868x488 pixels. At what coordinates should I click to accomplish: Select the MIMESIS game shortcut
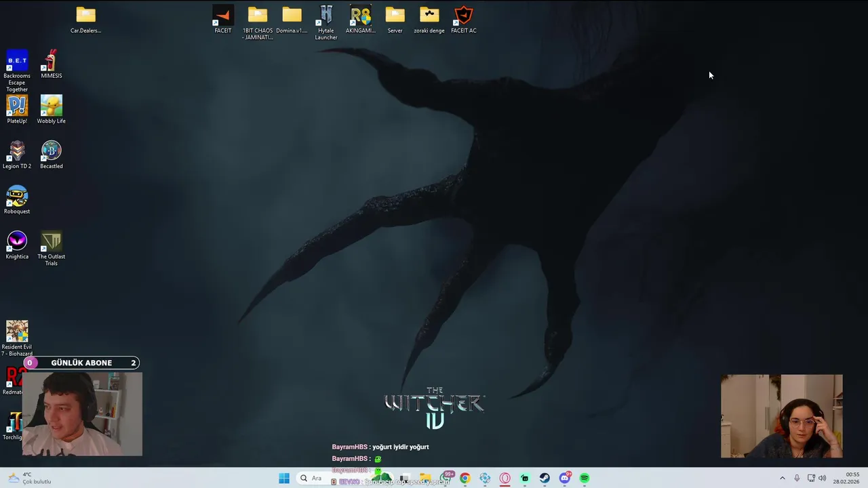coord(52,64)
